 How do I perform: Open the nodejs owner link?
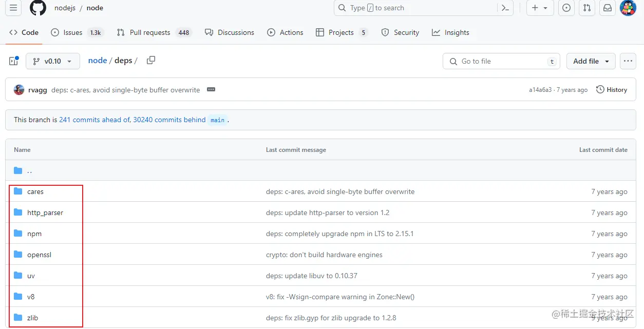[65, 8]
